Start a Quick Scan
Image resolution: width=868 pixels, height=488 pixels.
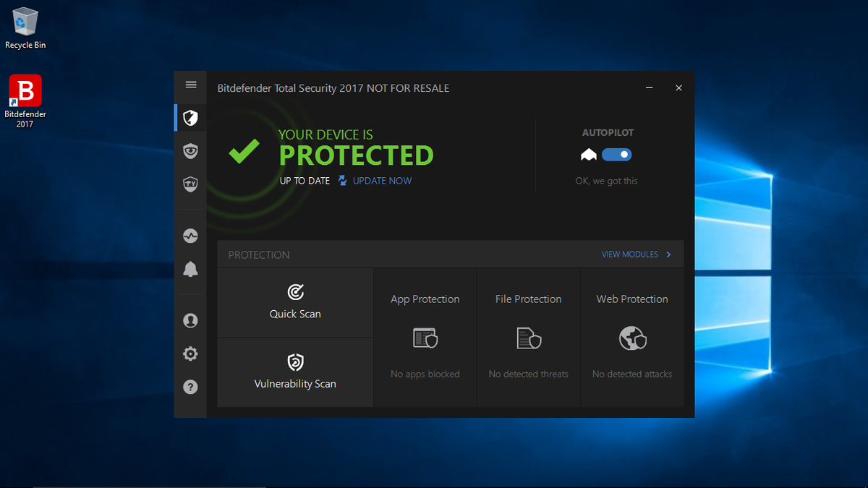[295, 303]
